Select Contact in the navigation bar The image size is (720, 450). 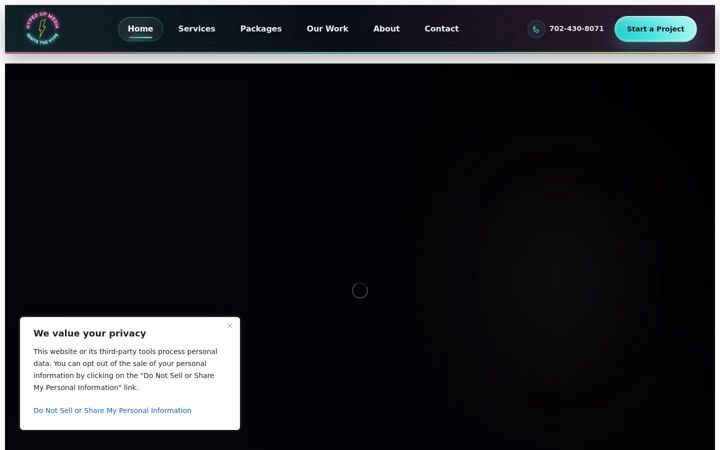click(441, 29)
